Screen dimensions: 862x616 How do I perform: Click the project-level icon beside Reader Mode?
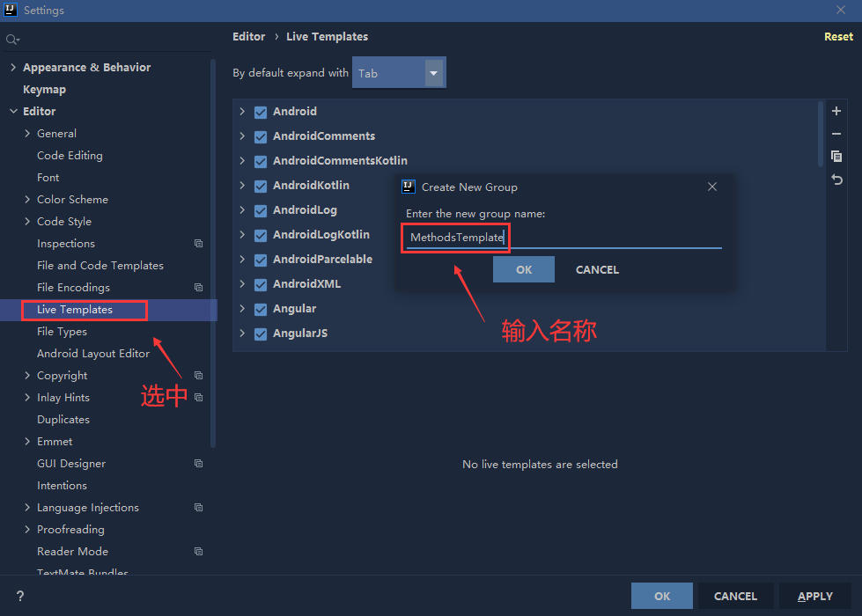tap(198, 551)
